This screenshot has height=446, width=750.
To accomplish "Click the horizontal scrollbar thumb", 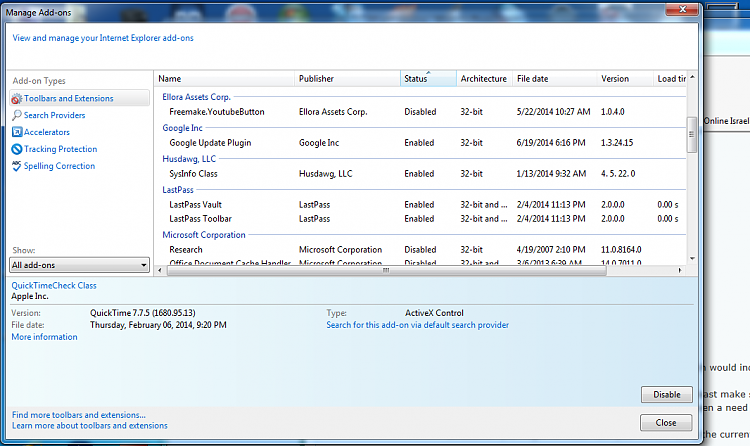I will click(x=386, y=270).
